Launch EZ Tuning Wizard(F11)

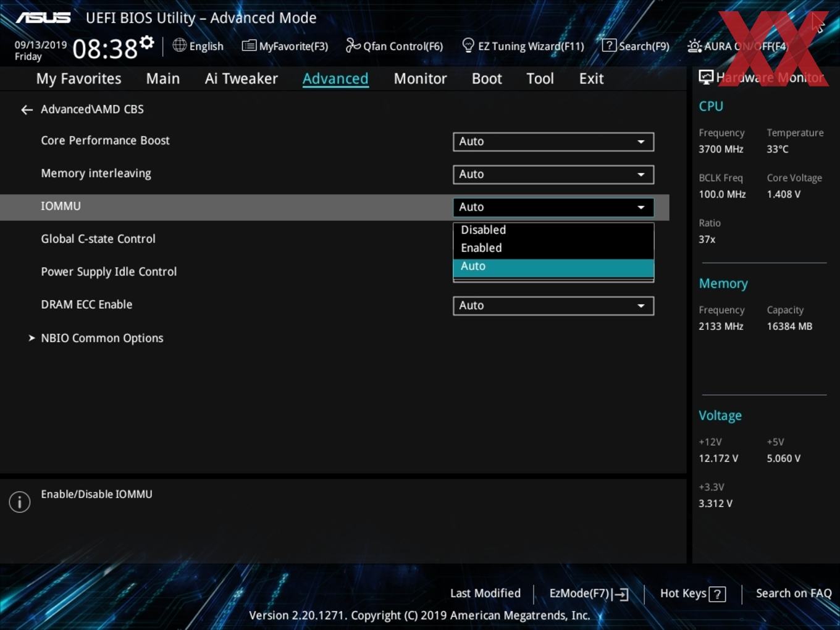click(523, 46)
